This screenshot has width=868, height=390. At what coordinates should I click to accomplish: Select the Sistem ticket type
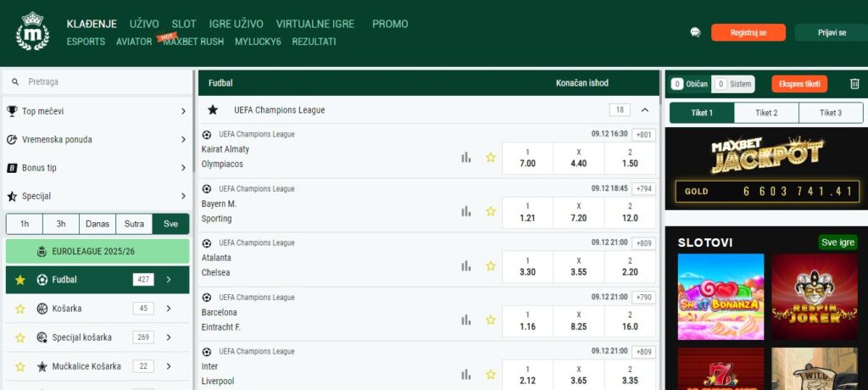click(x=733, y=84)
